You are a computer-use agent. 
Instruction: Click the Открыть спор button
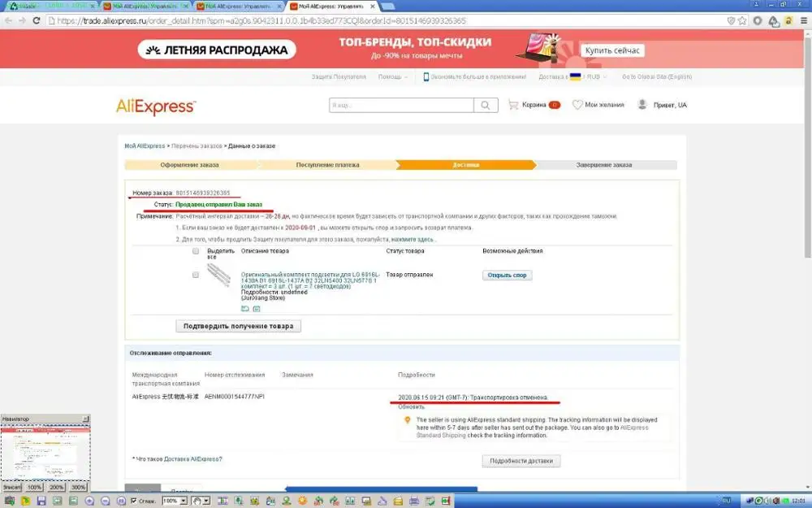coord(507,276)
